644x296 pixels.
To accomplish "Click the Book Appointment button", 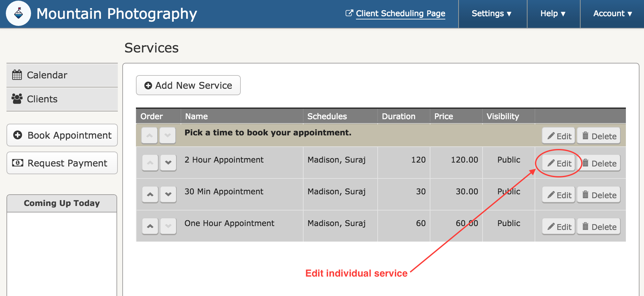I will [x=62, y=135].
